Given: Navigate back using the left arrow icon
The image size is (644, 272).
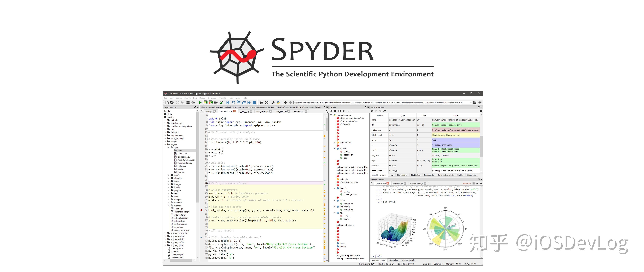Looking at the screenshot, I should tap(286, 102).
